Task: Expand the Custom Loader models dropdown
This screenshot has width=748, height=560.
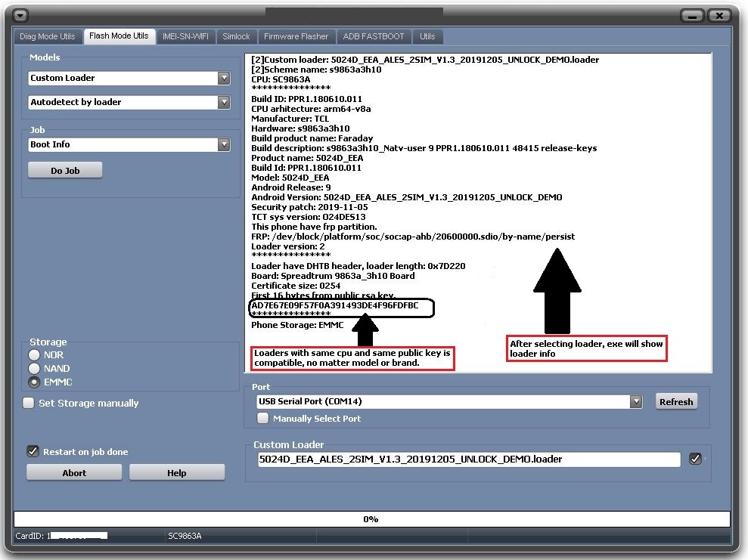Action: [x=223, y=78]
